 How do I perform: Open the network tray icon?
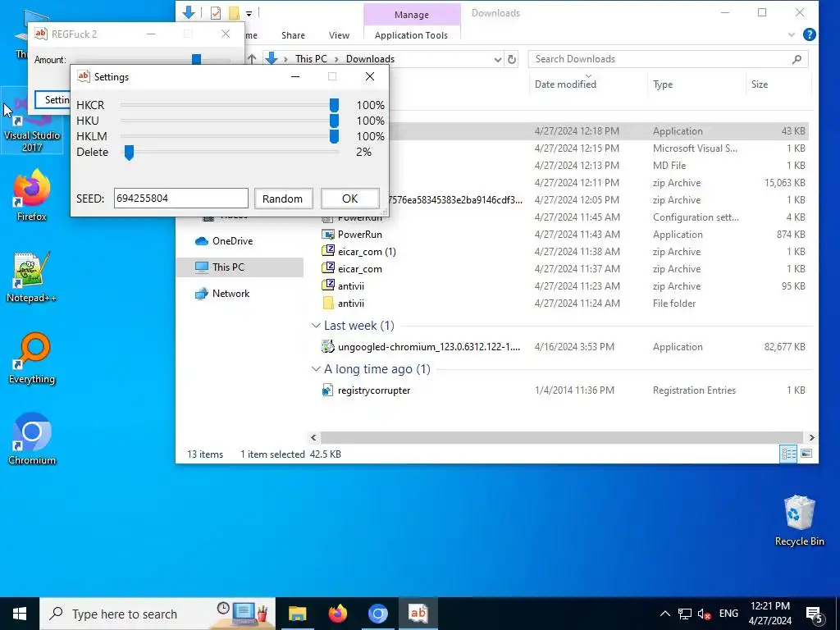[685, 614]
